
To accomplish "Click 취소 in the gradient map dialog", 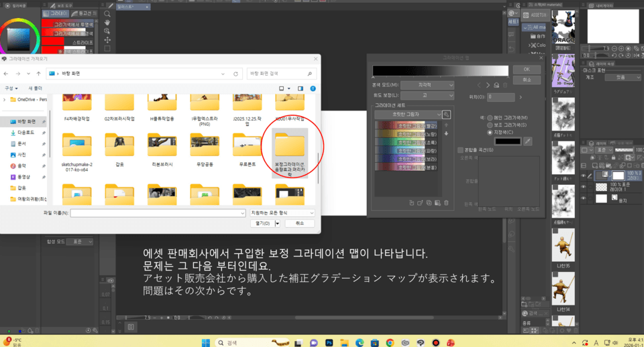I will coord(527,80).
